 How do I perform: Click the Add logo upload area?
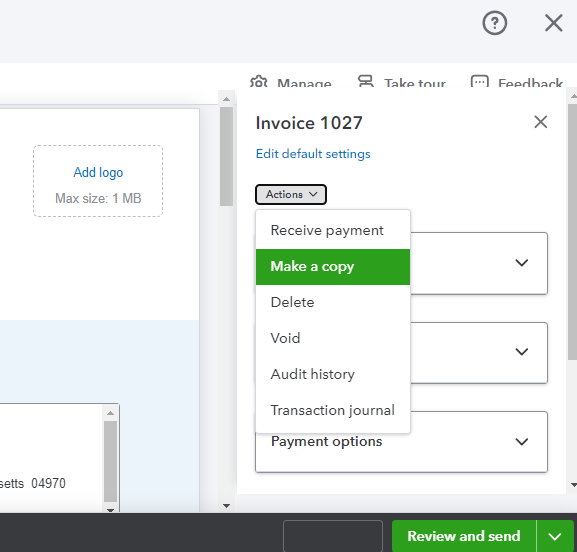(98, 181)
